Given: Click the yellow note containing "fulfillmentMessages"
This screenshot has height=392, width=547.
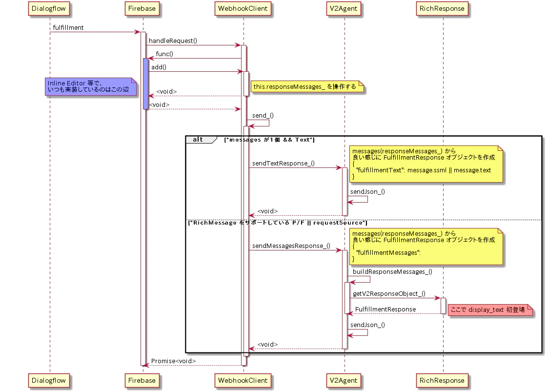Looking at the screenshot, I should click(x=426, y=247).
